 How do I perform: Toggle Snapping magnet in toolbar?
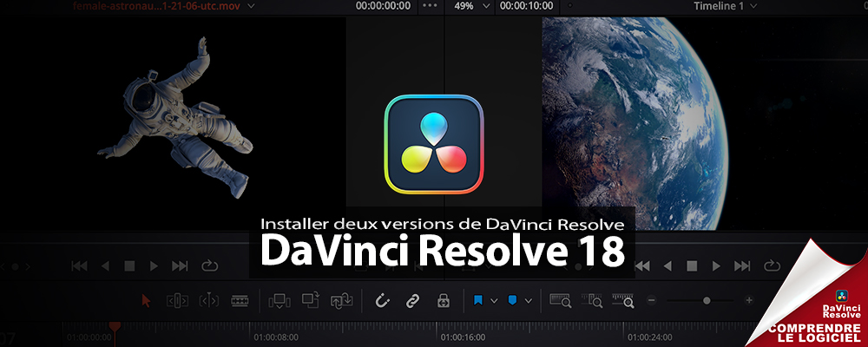point(383,300)
